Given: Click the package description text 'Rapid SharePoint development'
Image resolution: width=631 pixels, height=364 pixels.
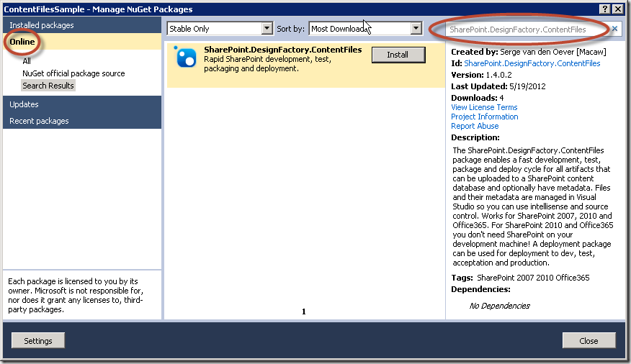Looking at the screenshot, I should coord(267,64).
